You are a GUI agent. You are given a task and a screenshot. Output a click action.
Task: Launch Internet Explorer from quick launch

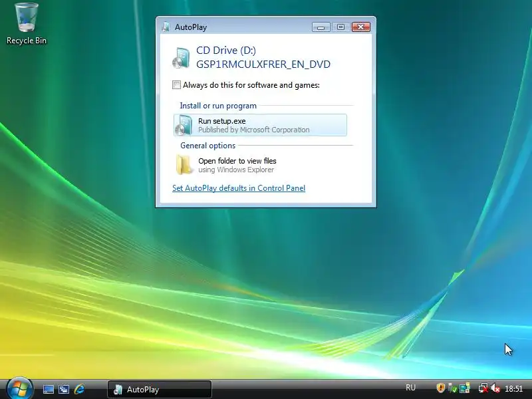[x=79, y=389]
